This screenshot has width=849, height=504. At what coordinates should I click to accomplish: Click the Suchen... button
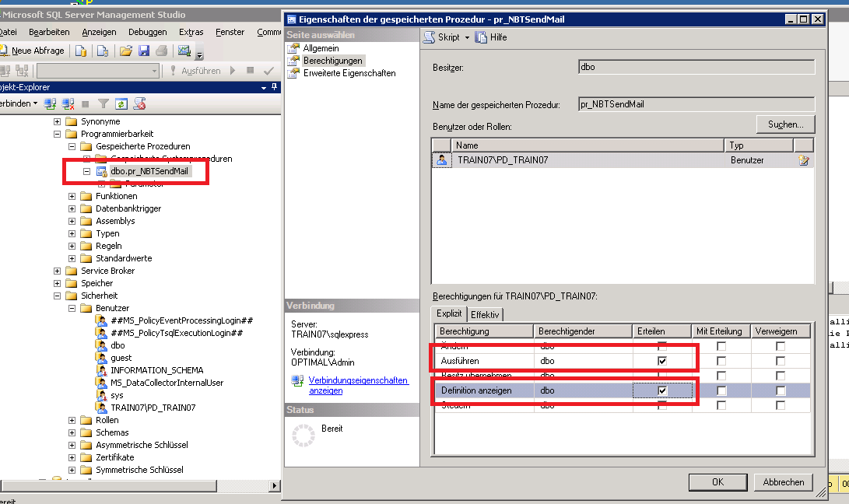coord(785,124)
